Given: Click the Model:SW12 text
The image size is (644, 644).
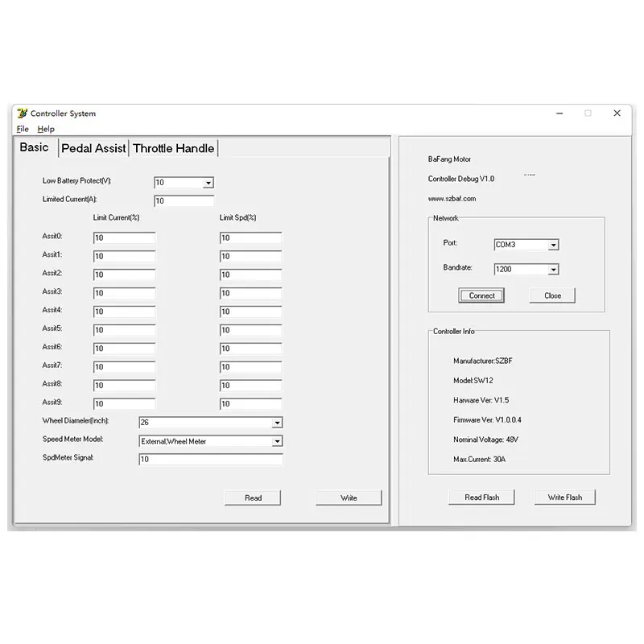Looking at the screenshot, I should pos(473,381).
